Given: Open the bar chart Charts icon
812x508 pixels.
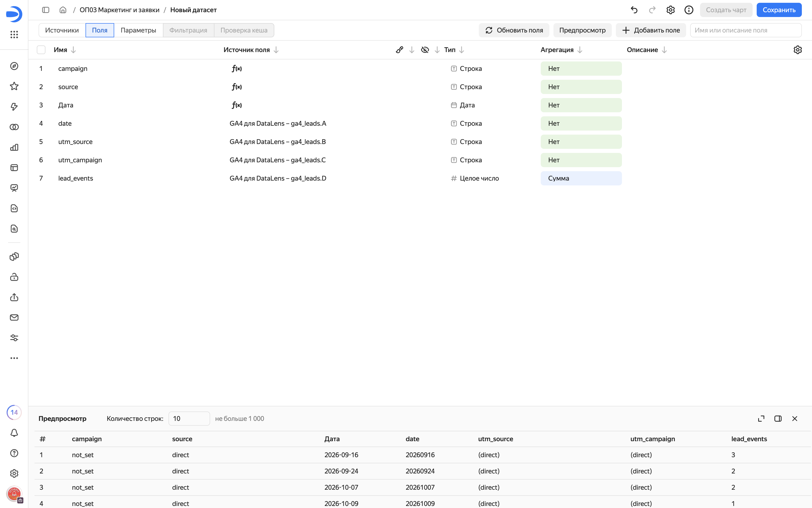Looking at the screenshot, I should point(14,148).
